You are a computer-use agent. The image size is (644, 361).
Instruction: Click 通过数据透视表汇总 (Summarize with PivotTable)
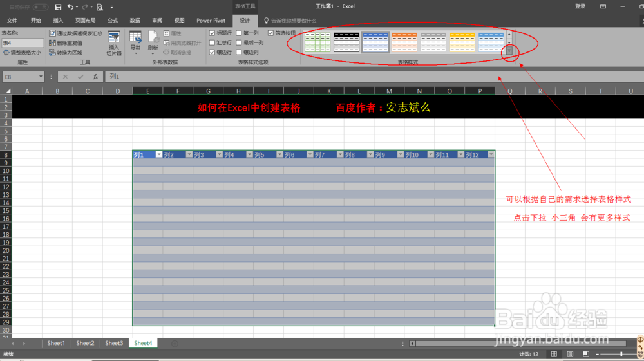[x=75, y=33]
